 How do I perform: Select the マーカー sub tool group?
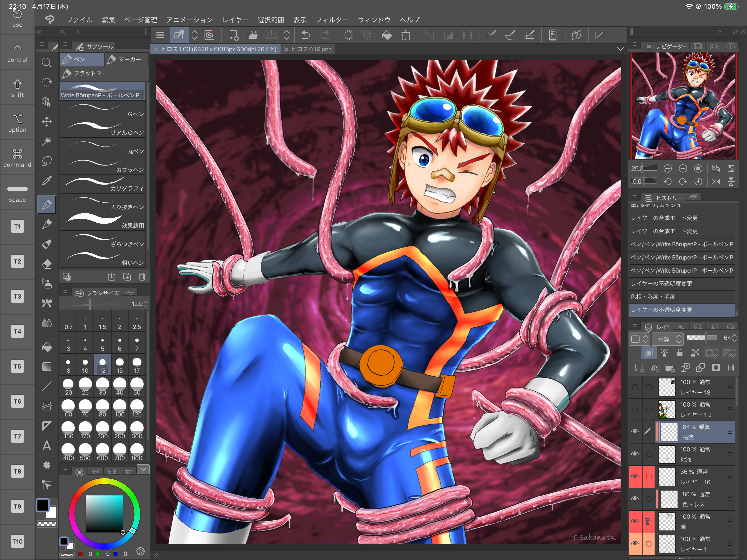point(127,59)
